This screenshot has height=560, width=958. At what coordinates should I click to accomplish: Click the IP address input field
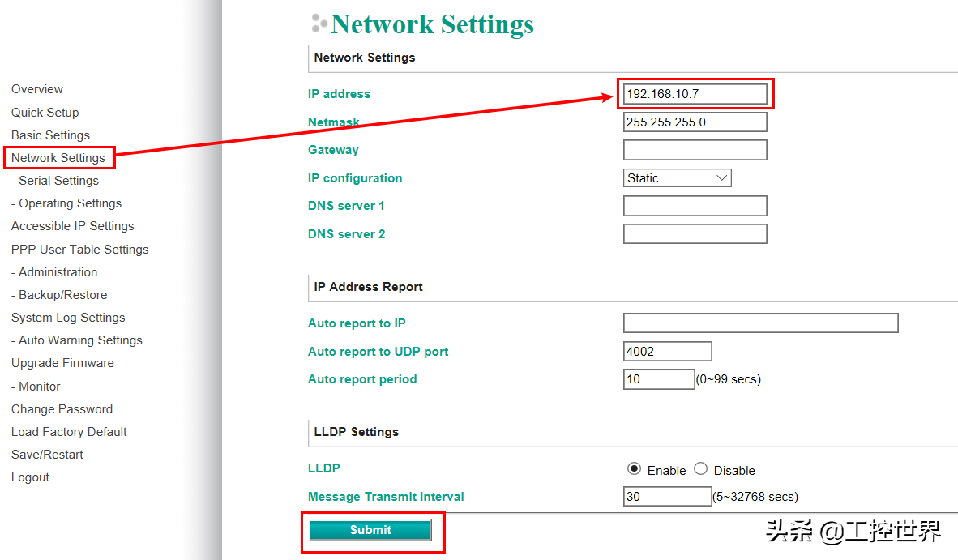pos(695,94)
